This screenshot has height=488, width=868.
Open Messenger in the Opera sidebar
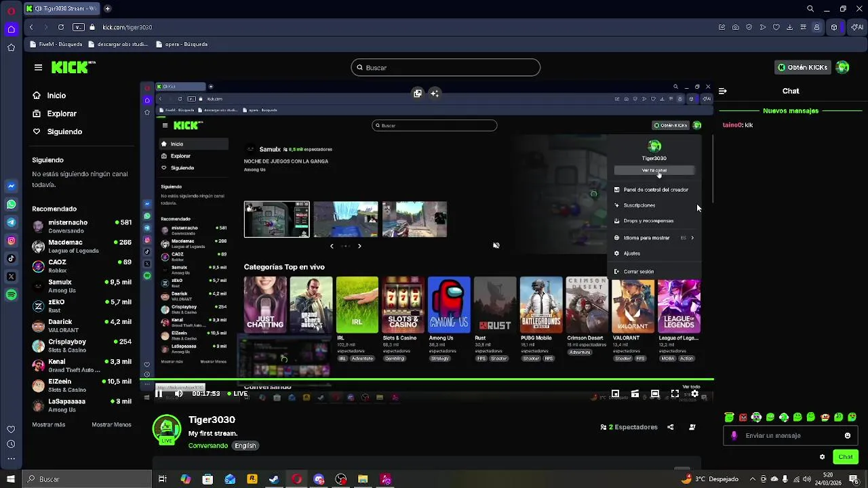[x=11, y=186]
